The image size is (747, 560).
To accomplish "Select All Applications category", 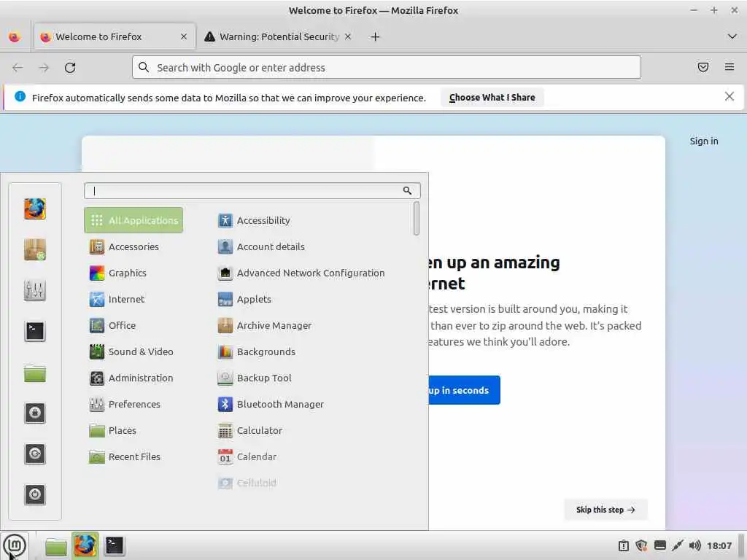I will click(133, 220).
